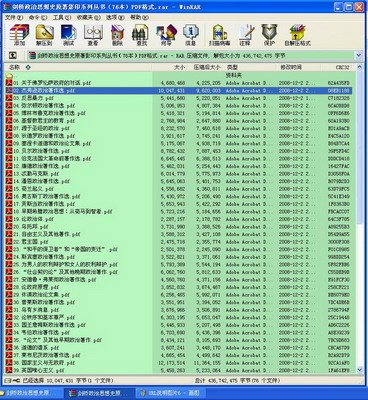Select the row "19. 论政治体.pdf"
The width and height of the screenshot is (368, 400).
point(178,219)
